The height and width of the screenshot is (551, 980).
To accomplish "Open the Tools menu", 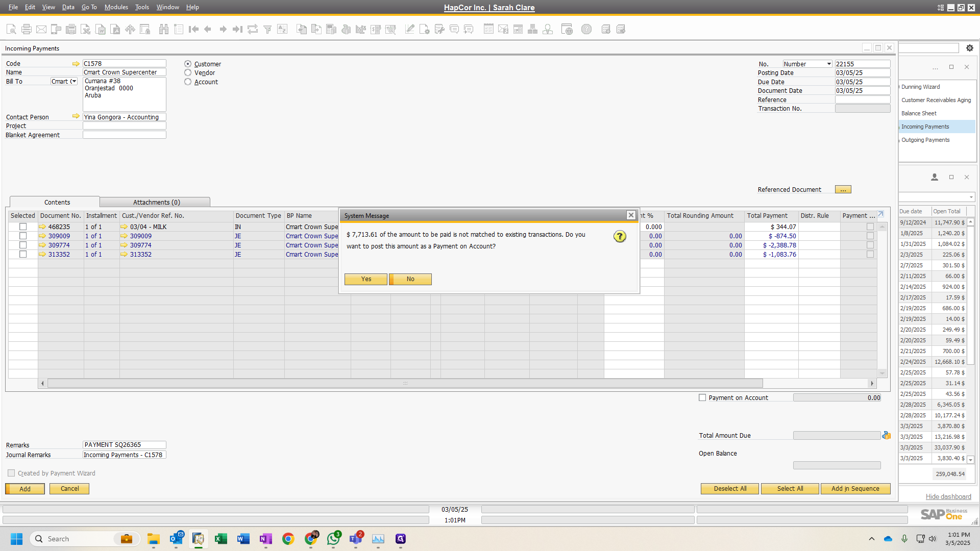I will pos(142,7).
